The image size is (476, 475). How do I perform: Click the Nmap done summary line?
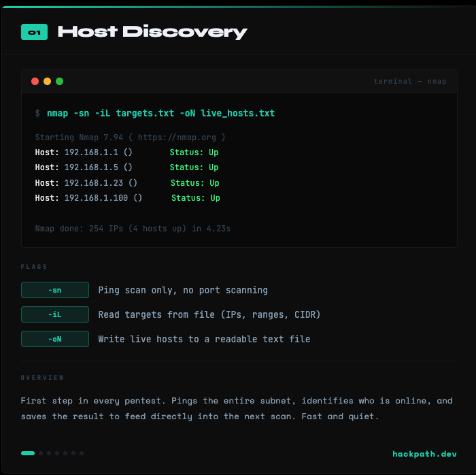[133, 229]
